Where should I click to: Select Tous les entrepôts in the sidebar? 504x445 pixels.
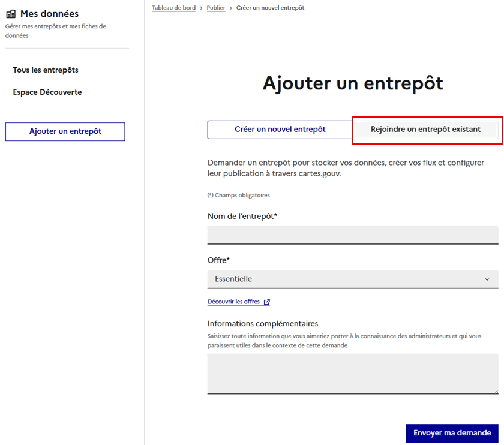(45, 70)
